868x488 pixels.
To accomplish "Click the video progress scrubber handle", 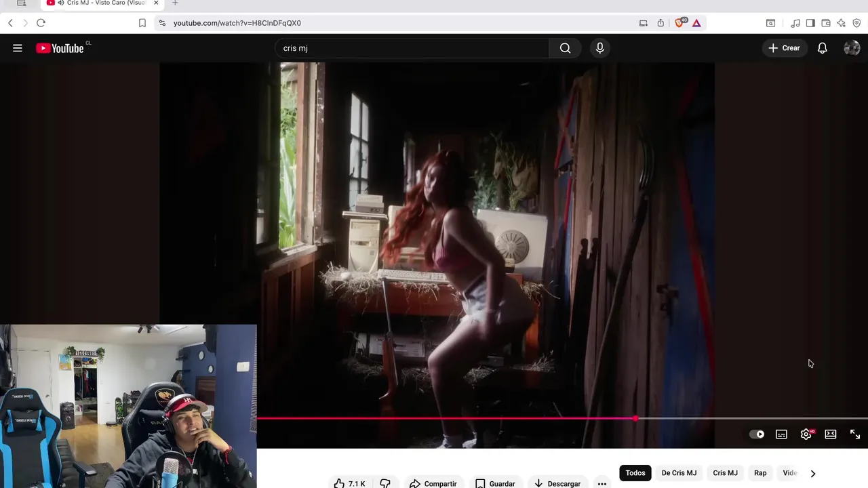I will 635,419.
